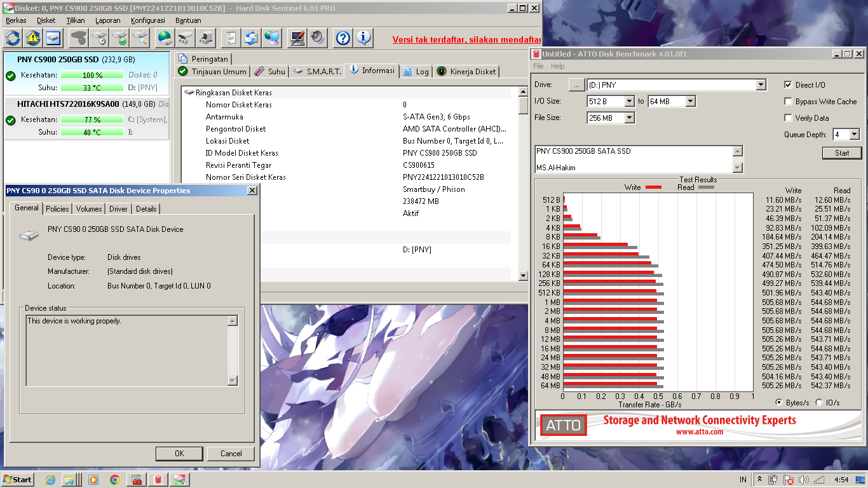Collapse Ringkasan Disket Keras section
The width and height of the screenshot is (868, 488).
pos(189,93)
